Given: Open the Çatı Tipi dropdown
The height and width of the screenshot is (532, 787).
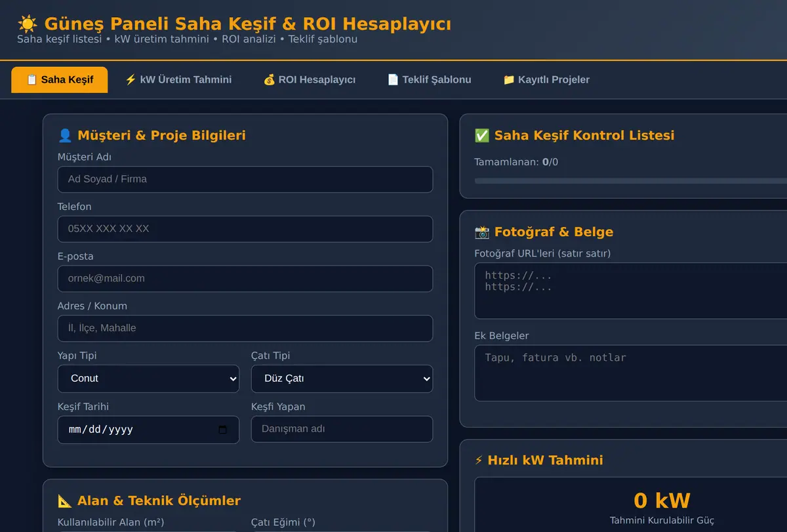Looking at the screenshot, I should [342, 379].
